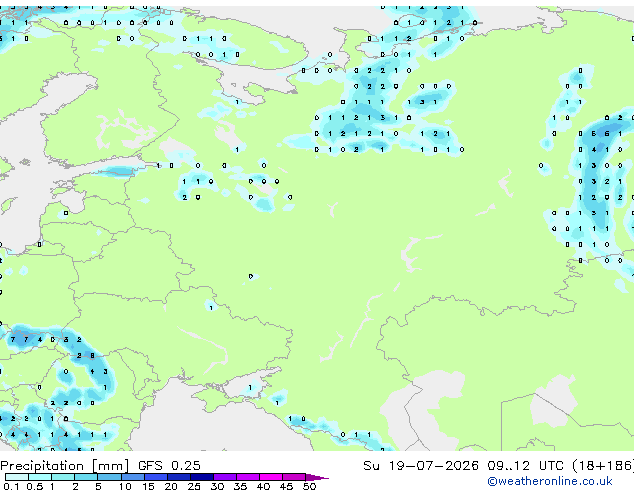
Task: Click the legend value '50'
Action: (309, 486)
